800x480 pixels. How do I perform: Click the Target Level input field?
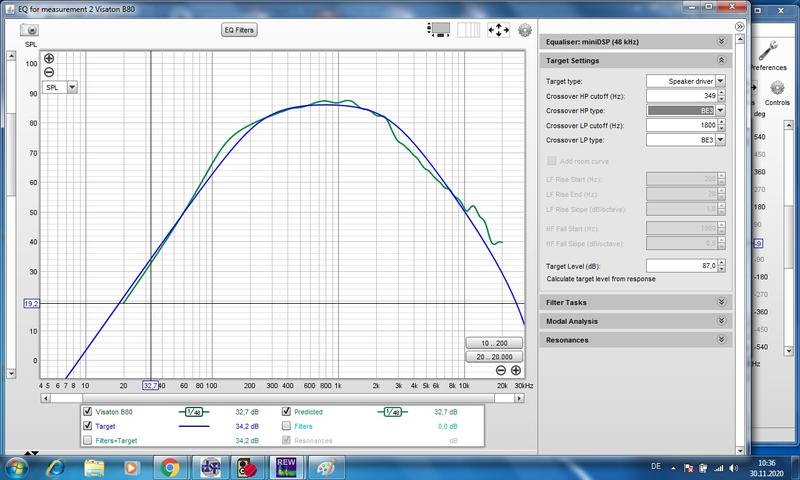[682, 265]
